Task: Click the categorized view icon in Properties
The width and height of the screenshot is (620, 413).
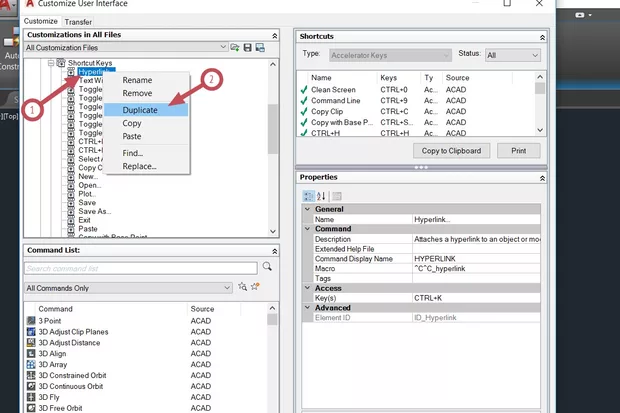Action: coord(308,196)
